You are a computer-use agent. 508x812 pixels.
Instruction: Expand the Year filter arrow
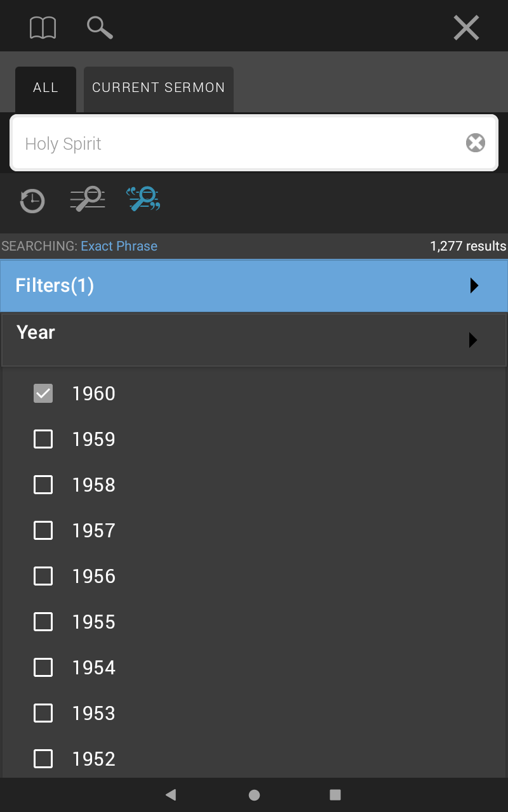pos(473,340)
